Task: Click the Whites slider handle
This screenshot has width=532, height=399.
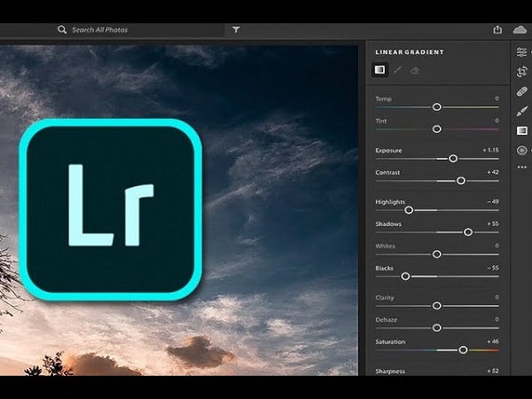Action: [x=436, y=254]
